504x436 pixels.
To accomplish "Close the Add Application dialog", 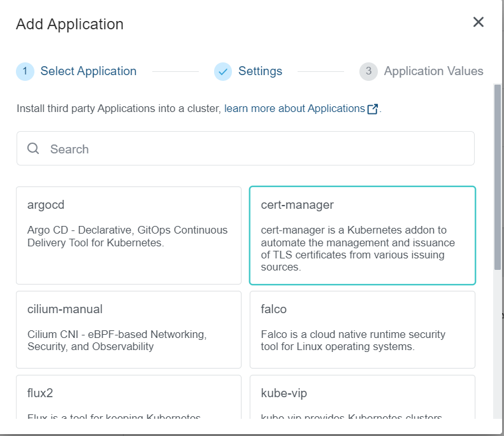I will coord(479,22).
